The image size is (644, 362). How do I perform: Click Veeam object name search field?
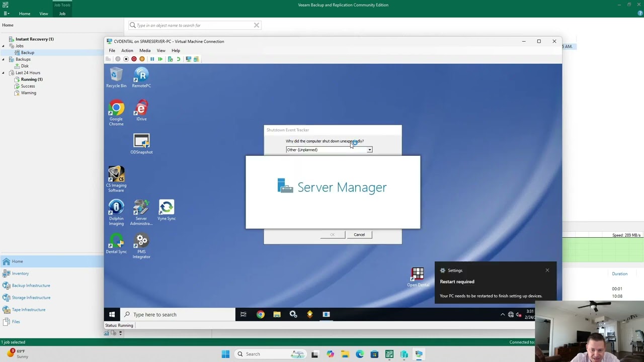(x=194, y=25)
